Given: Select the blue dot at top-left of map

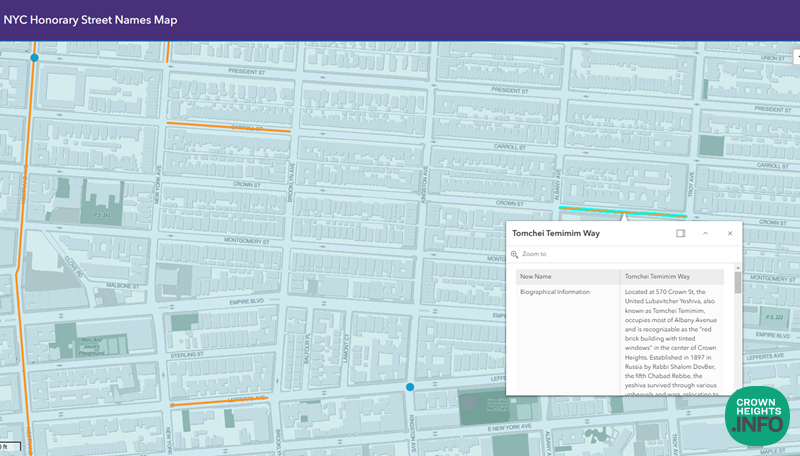Looking at the screenshot, I should tap(35, 58).
